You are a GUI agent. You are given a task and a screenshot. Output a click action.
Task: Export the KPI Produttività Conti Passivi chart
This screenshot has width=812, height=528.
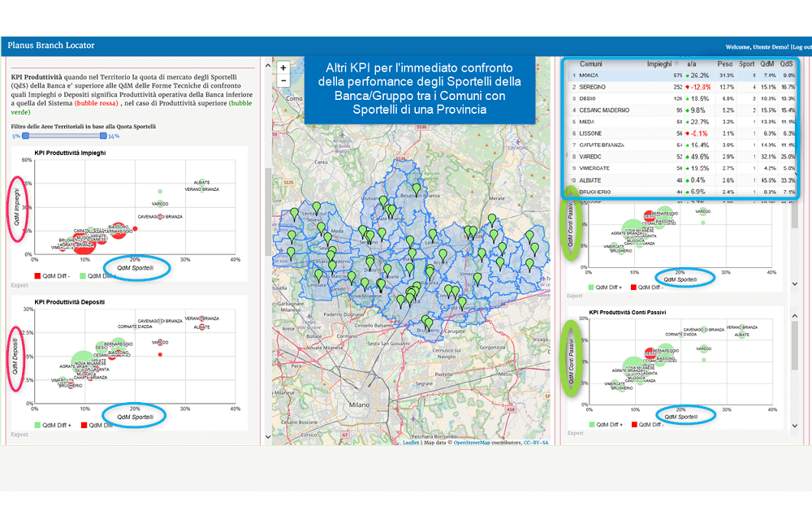click(576, 433)
